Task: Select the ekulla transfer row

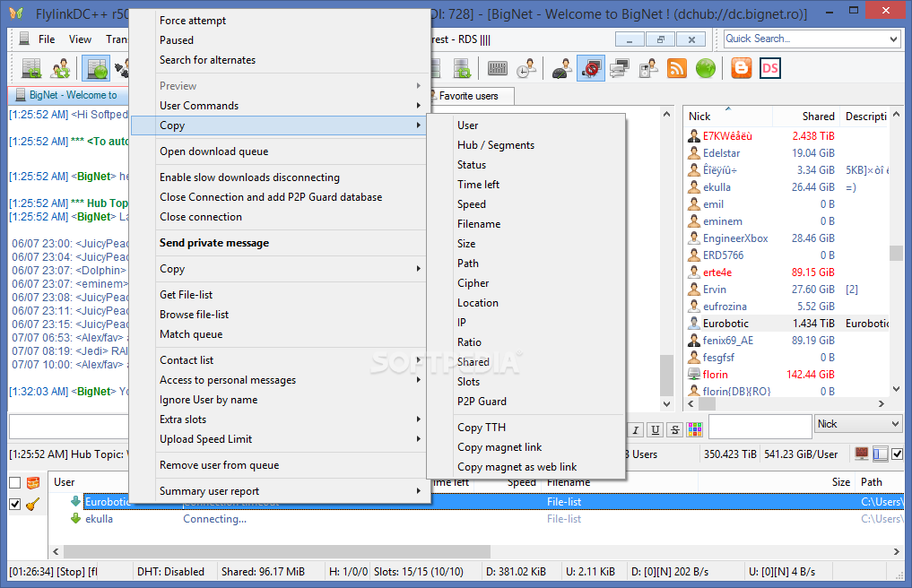Action: pyautogui.click(x=476, y=519)
